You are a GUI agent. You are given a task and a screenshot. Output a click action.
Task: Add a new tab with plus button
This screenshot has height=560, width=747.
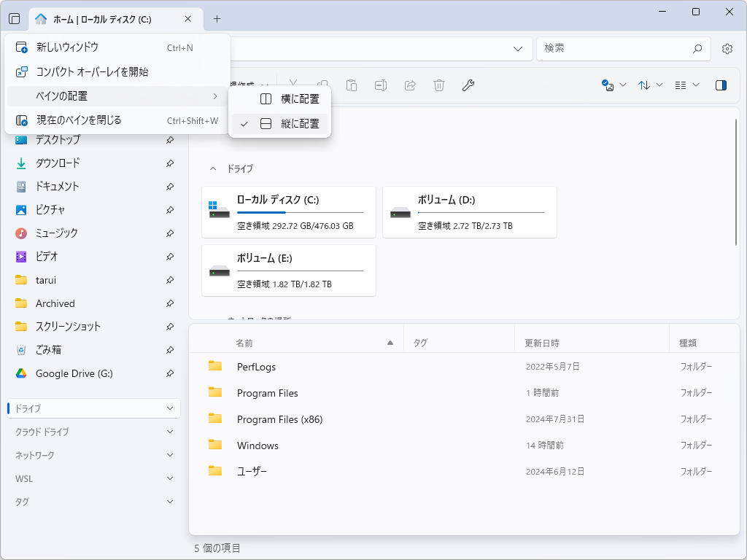click(217, 19)
